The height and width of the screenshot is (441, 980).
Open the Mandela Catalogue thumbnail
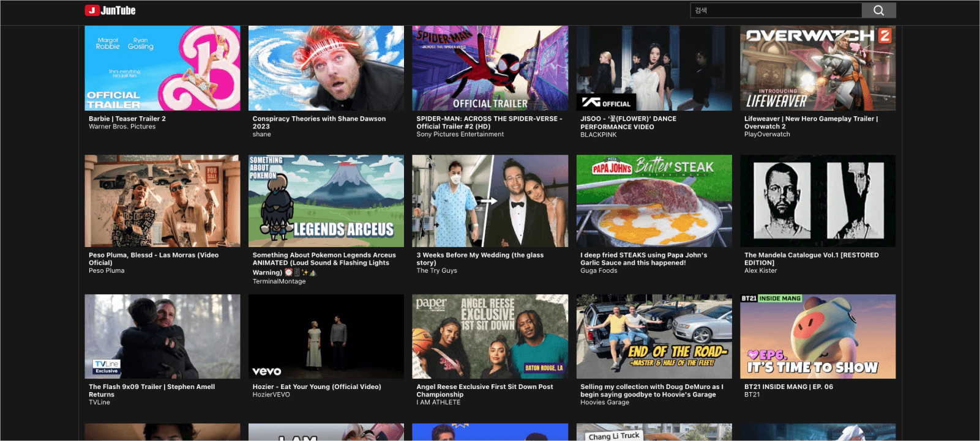pos(818,201)
